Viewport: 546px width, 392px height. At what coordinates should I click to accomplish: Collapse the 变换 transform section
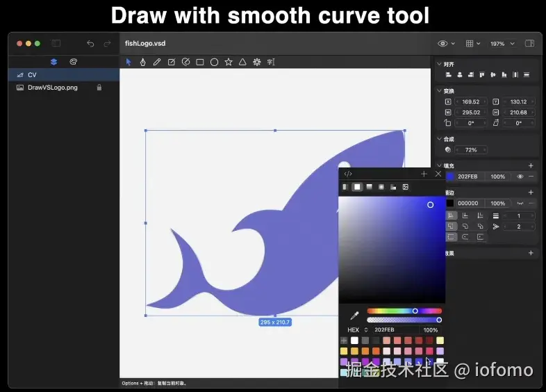(439, 91)
